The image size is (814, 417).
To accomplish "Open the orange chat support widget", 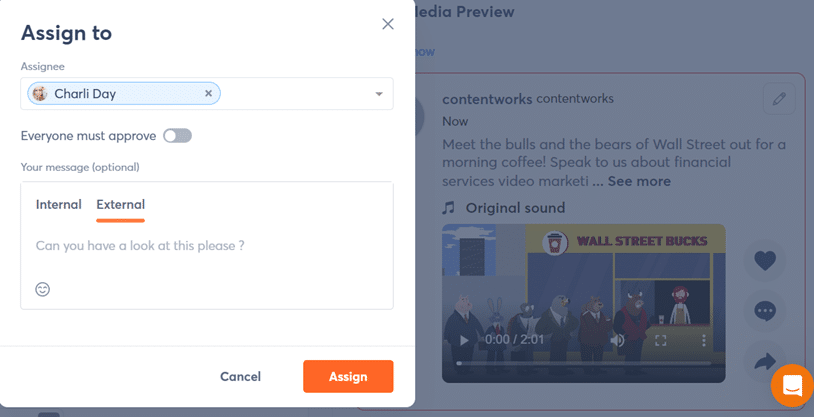I will tap(791, 385).
